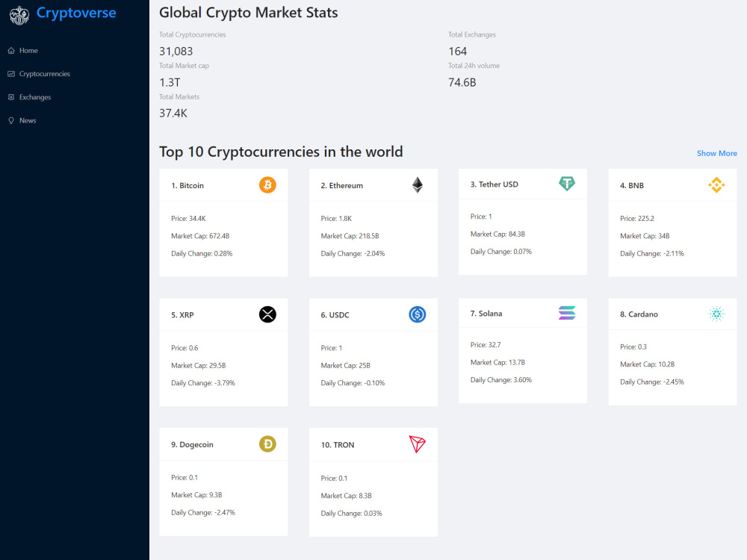Viewport: 747px width, 560px height.
Task: Click the XRP logo icon
Action: point(267,314)
